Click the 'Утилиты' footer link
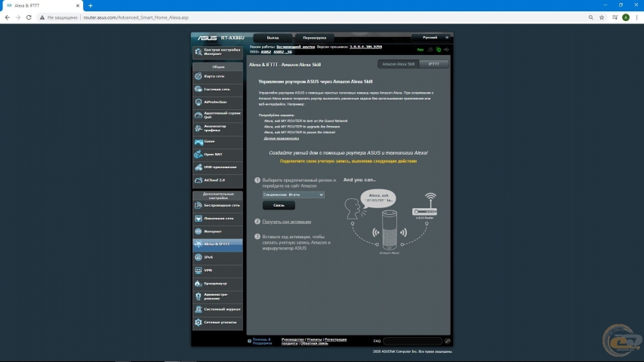Viewport: 644px width, 362px height. pos(314,339)
